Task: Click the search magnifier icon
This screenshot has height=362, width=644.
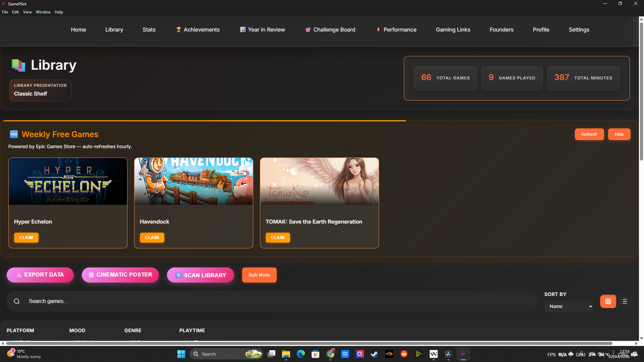Action: tap(17, 301)
